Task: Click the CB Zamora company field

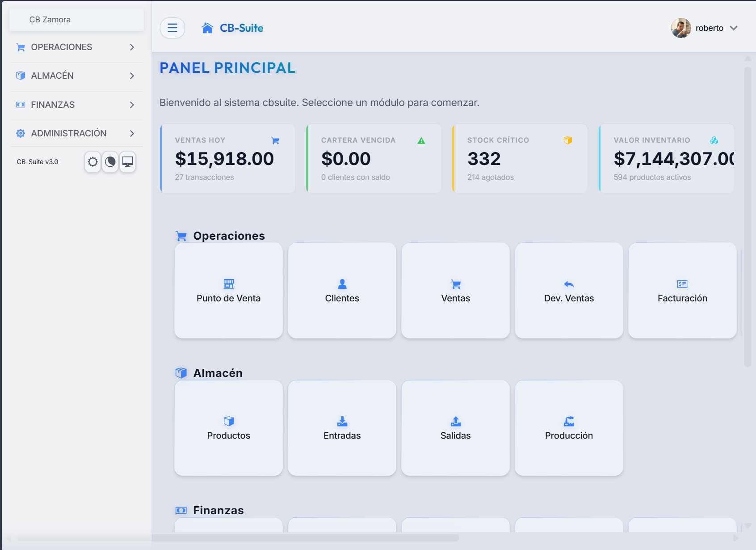Action: (76, 20)
